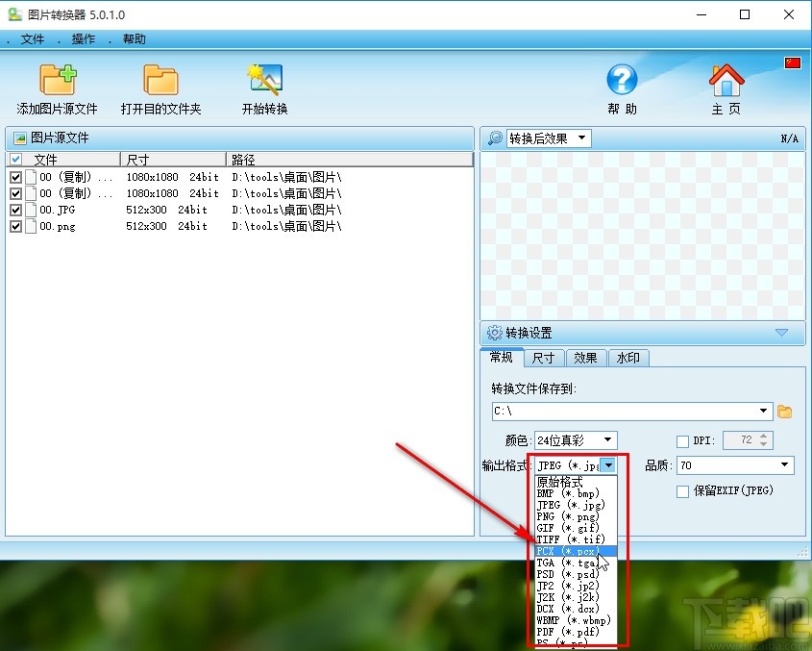The height and width of the screenshot is (651, 812).
Task: Open the 文件 menu
Action: pos(33,39)
